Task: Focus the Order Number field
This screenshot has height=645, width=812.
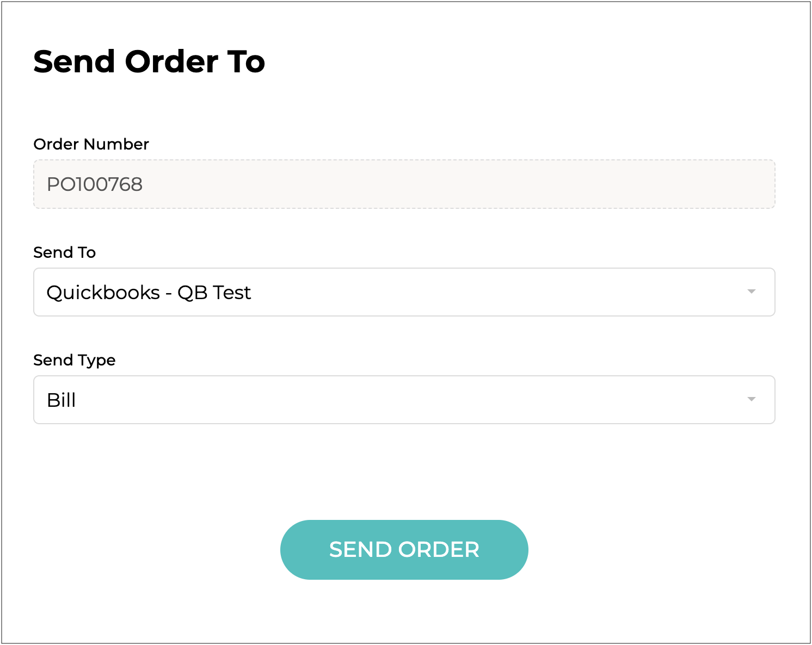Action: (404, 184)
